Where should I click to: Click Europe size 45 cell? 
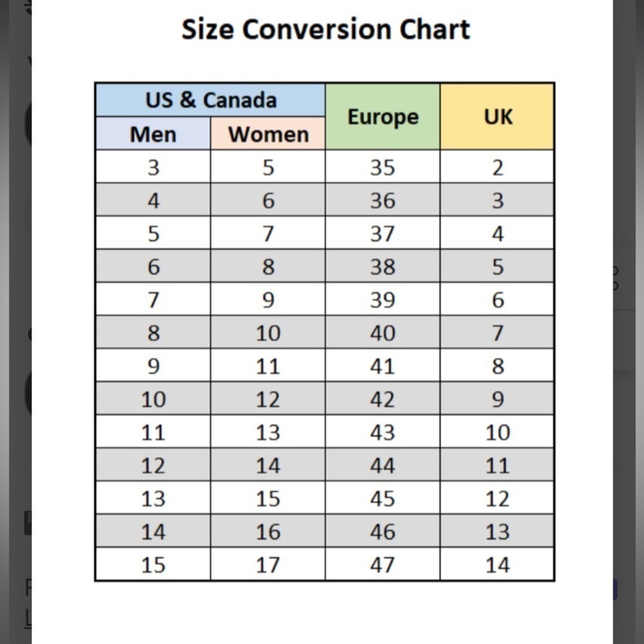383,498
